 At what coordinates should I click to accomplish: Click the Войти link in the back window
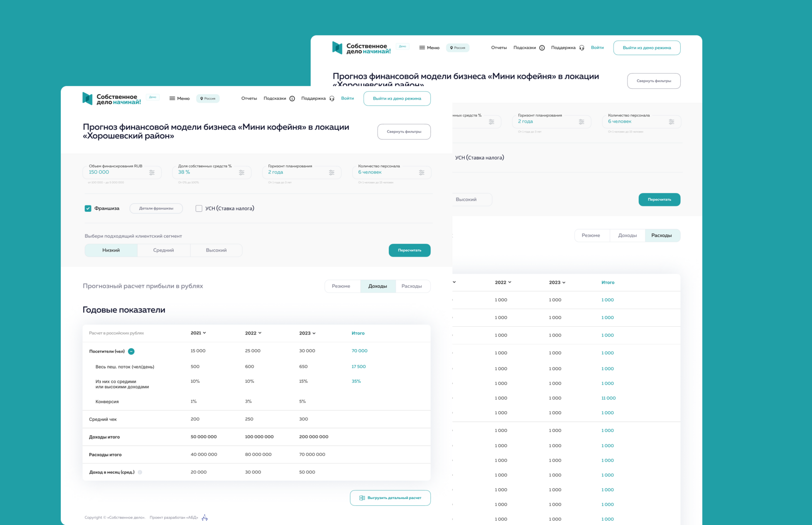coord(597,48)
